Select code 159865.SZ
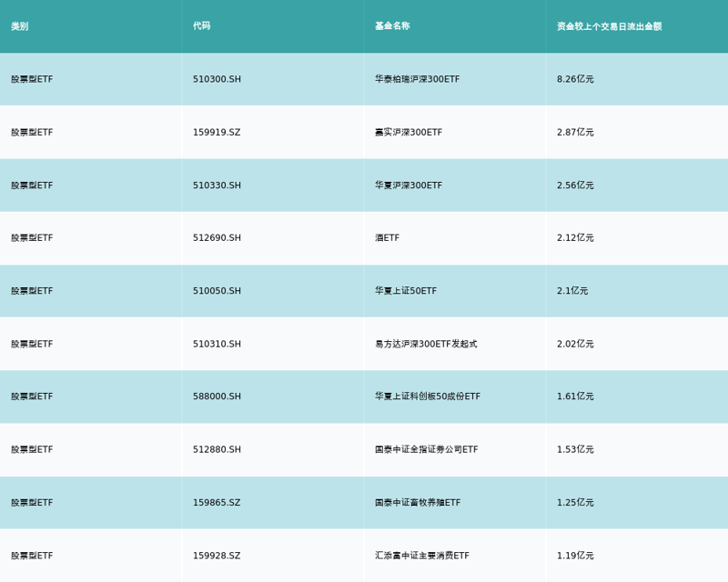The width and height of the screenshot is (728, 582). (x=217, y=503)
